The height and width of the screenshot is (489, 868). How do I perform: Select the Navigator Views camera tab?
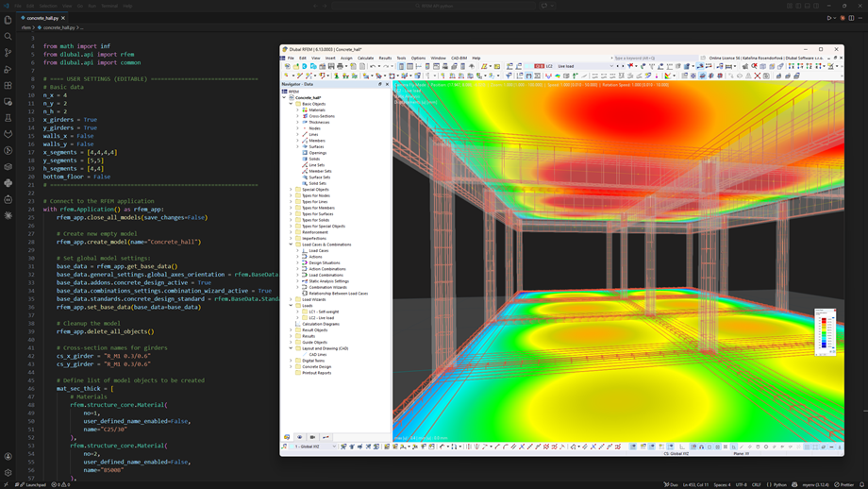(x=312, y=437)
